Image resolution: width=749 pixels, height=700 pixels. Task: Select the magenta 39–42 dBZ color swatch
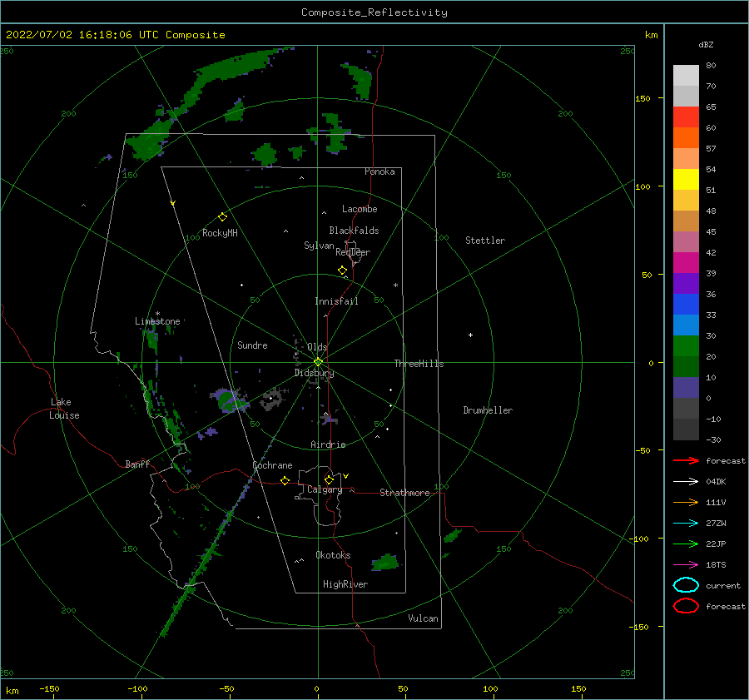pyautogui.click(x=686, y=263)
